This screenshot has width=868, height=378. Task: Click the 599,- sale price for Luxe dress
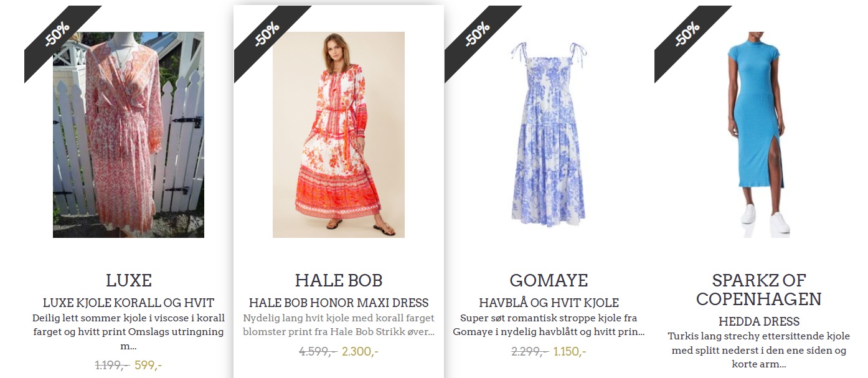(148, 366)
